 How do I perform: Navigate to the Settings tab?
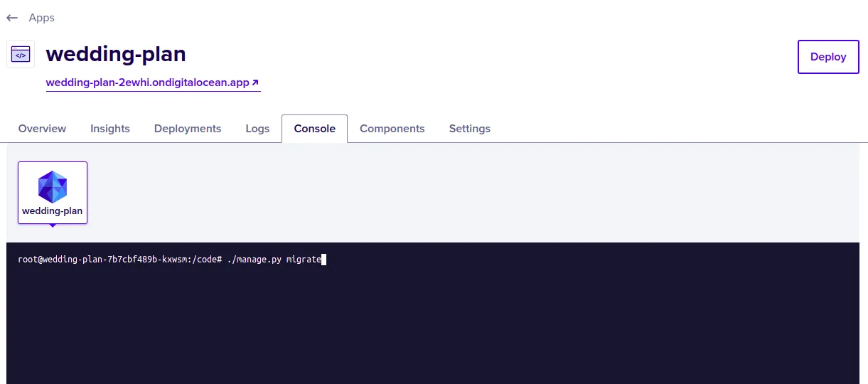point(470,129)
